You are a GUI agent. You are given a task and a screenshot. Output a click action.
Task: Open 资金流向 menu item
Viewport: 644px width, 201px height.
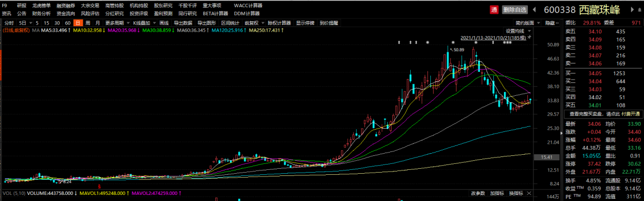coord(66,13)
